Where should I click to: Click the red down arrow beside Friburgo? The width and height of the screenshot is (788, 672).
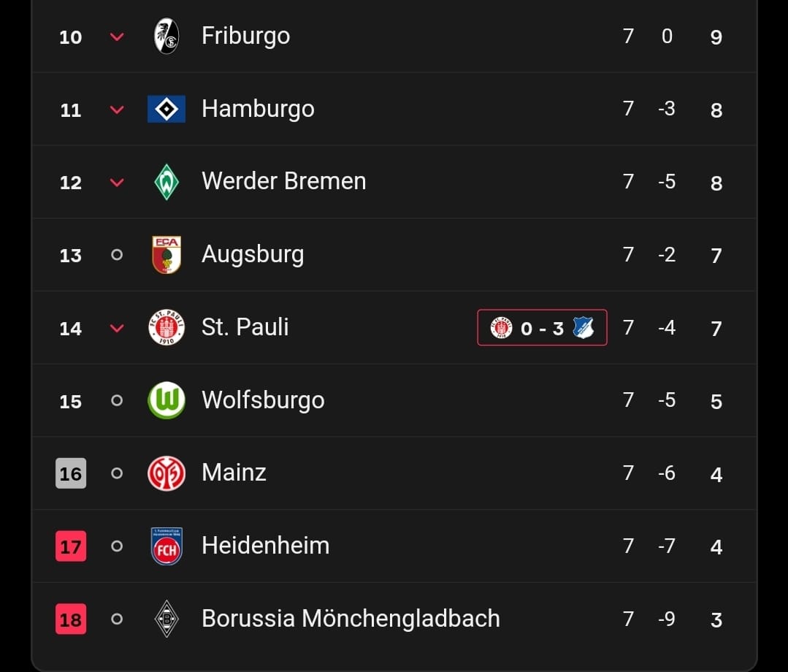tap(117, 37)
